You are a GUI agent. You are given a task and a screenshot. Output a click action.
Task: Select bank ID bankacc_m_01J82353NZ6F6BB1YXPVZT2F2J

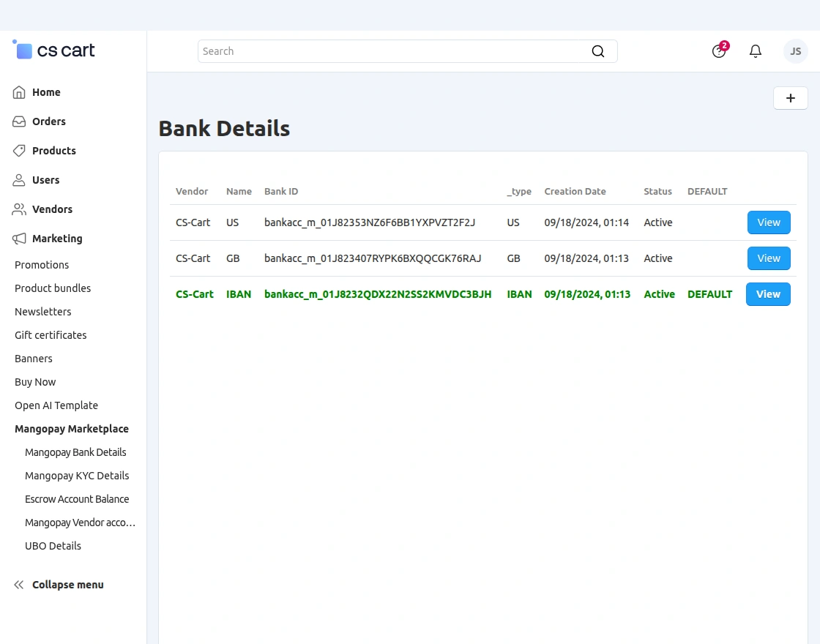(x=370, y=222)
